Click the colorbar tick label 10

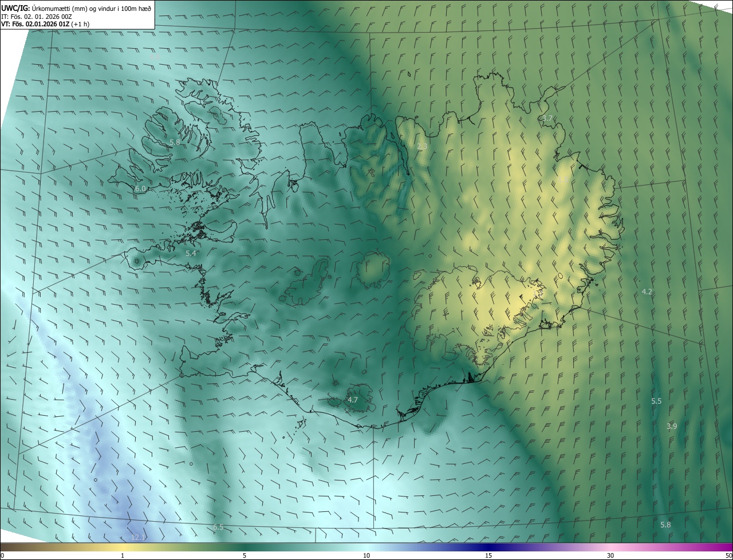coord(366,555)
